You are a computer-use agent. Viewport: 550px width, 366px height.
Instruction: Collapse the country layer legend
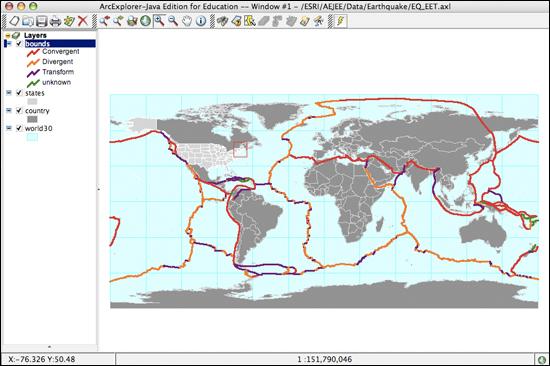(9, 111)
